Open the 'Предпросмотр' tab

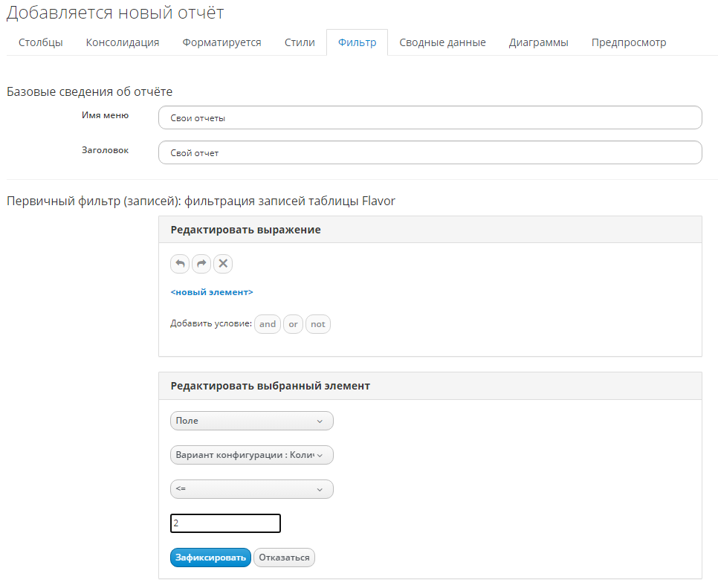click(x=629, y=42)
